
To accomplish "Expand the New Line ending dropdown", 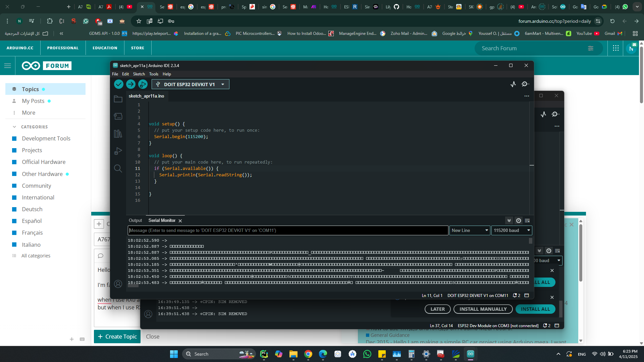I will [x=470, y=230].
